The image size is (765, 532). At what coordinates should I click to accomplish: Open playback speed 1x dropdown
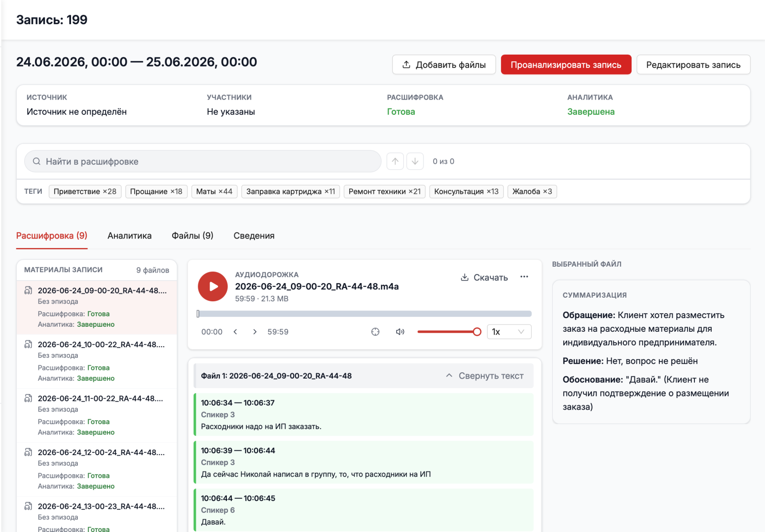(509, 332)
